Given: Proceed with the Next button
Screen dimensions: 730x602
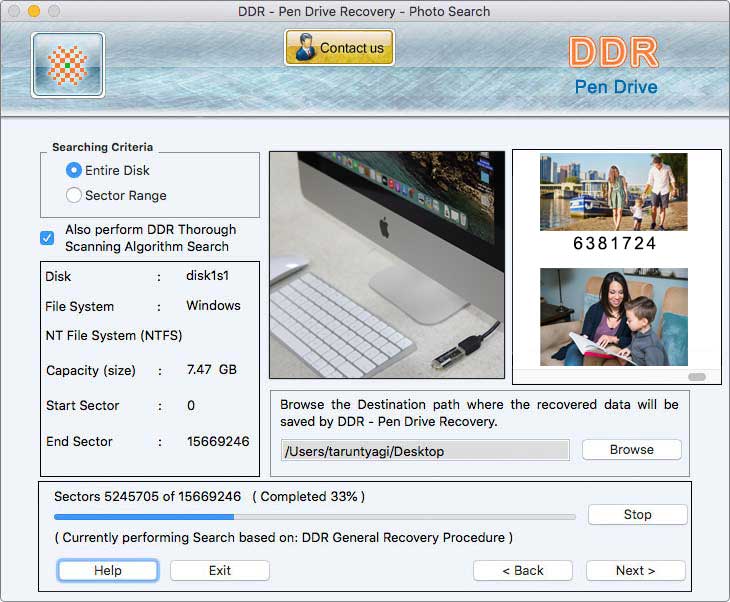Looking at the screenshot, I should tap(635, 570).
